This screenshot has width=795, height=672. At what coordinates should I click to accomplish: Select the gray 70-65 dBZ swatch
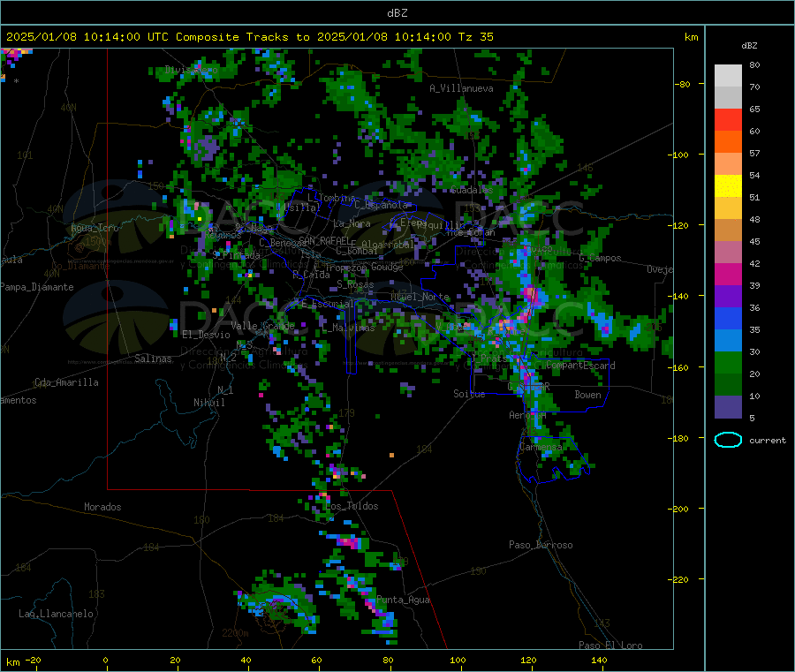coord(728,98)
